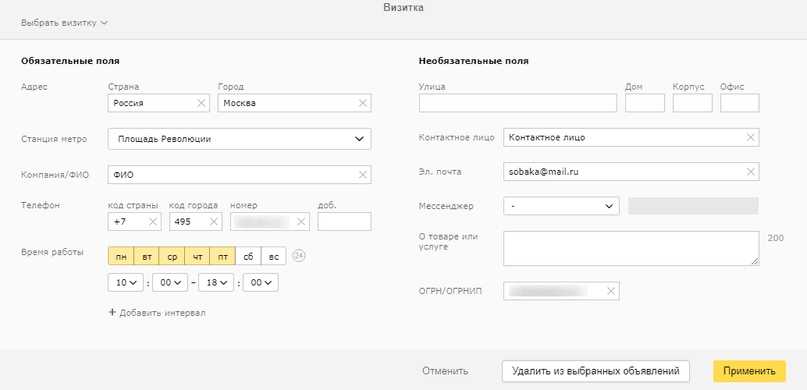Viewport: 807px width, 390px height.
Task: Click Удалить из выбранных объявлений button
Action: tap(595, 371)
